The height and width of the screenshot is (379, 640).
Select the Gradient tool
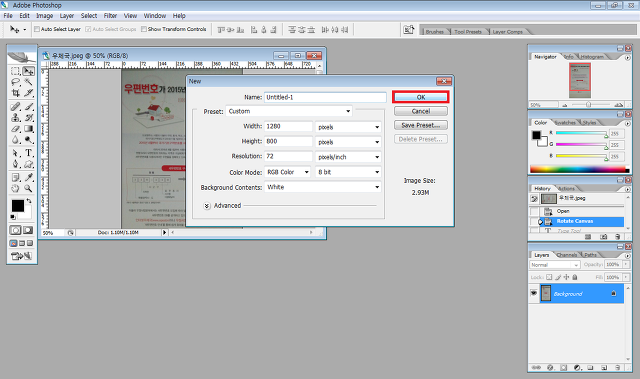pyautogui.click(x=28, y=129)
